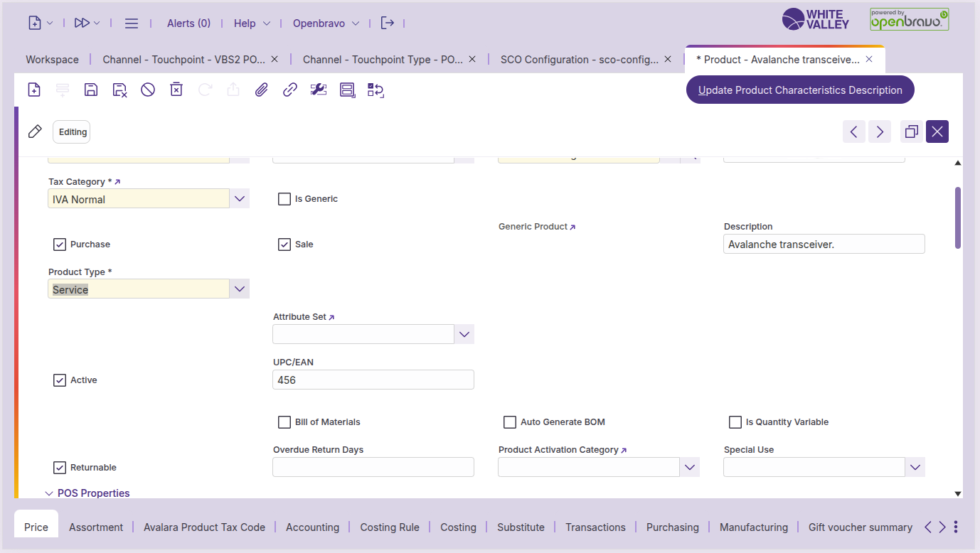
Task: Click the Save record toolbar icon
Action: [91, 90]
